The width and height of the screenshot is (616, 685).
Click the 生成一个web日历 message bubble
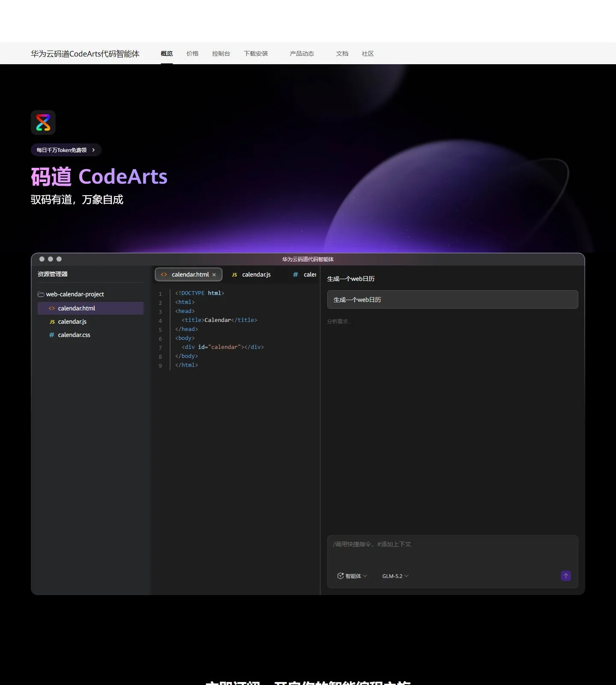click(453, 300)
